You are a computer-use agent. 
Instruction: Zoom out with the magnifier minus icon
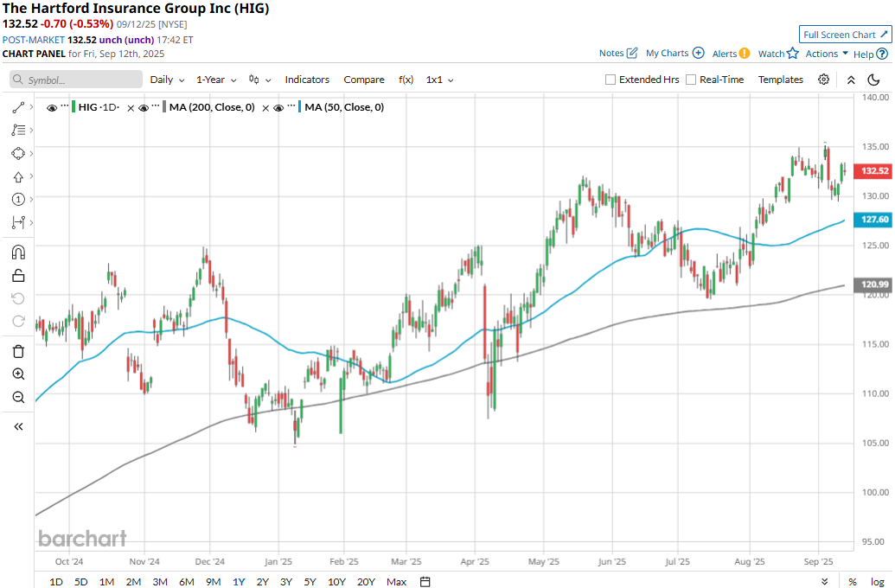(x=18, y=397)
